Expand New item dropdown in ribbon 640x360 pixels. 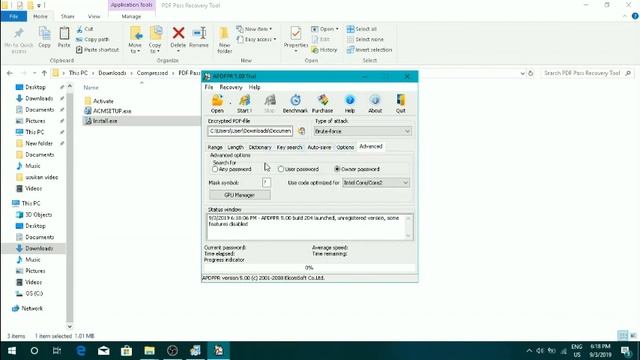pos(254,29)
